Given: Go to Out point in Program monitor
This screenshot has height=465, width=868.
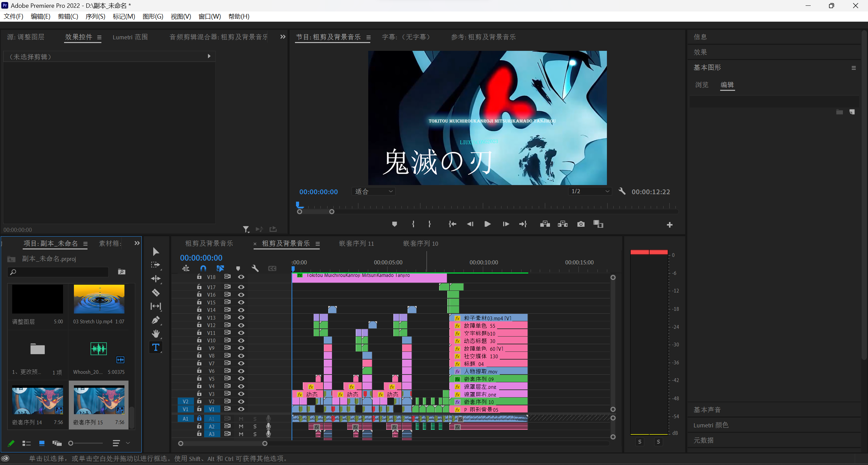Looking at the screenshot, I should 523,224.
